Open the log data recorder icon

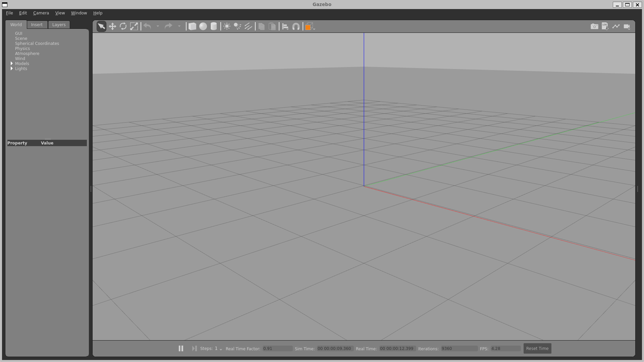[605, 26]
